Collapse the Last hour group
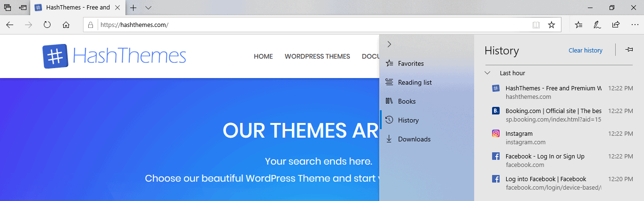The width and height of the screenshot is (644, 201). 488,73
